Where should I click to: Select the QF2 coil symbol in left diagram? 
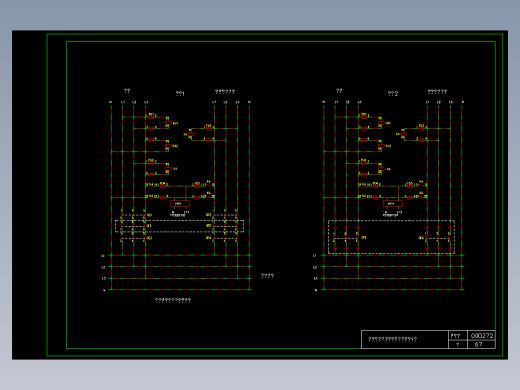pos(168,146)
